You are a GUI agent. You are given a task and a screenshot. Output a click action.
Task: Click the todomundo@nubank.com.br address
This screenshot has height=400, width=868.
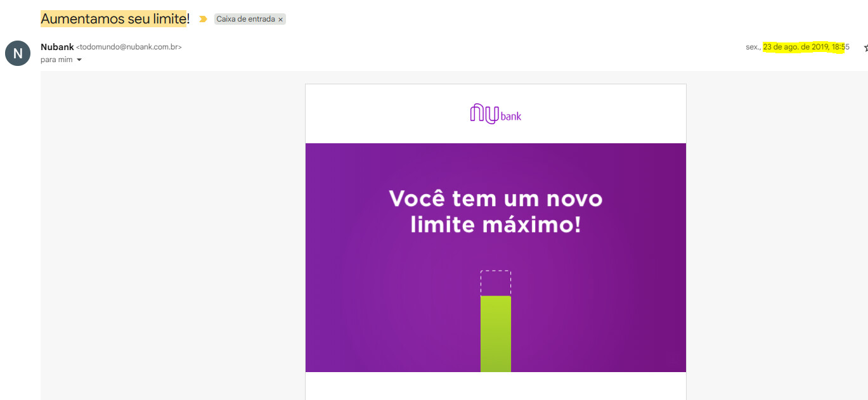tap(129, 48)
